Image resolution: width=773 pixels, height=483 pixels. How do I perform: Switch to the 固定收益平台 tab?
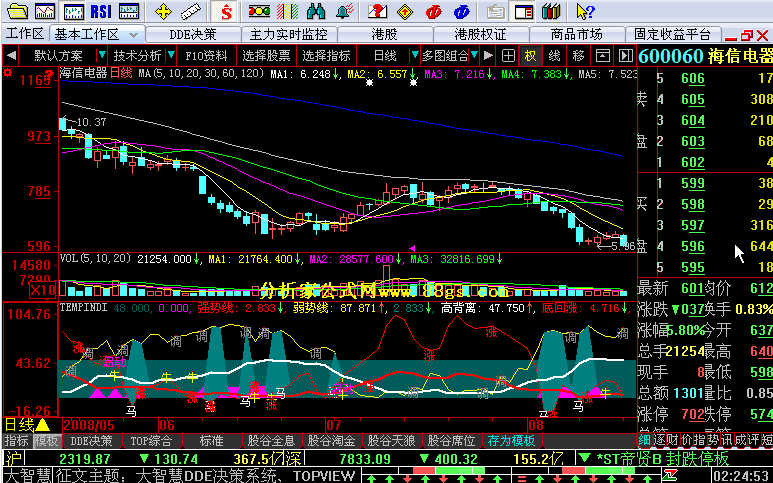(x=672, y=34)
